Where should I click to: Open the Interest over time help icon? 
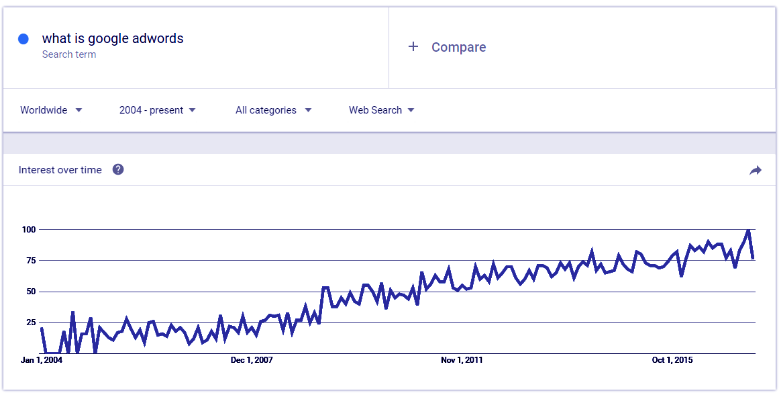pyautogui.click(x=118, y=170)
